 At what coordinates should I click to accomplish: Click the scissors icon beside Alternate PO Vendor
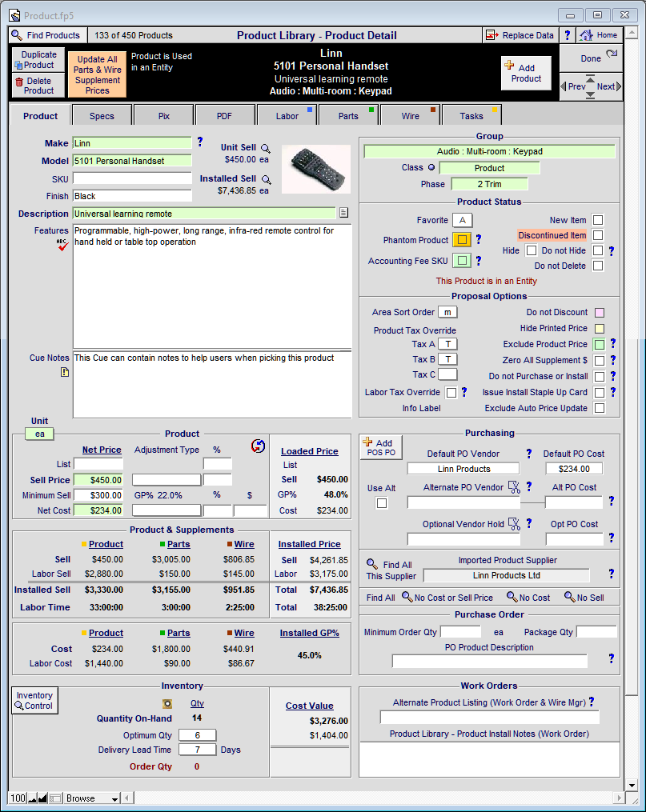pos(514,486)
